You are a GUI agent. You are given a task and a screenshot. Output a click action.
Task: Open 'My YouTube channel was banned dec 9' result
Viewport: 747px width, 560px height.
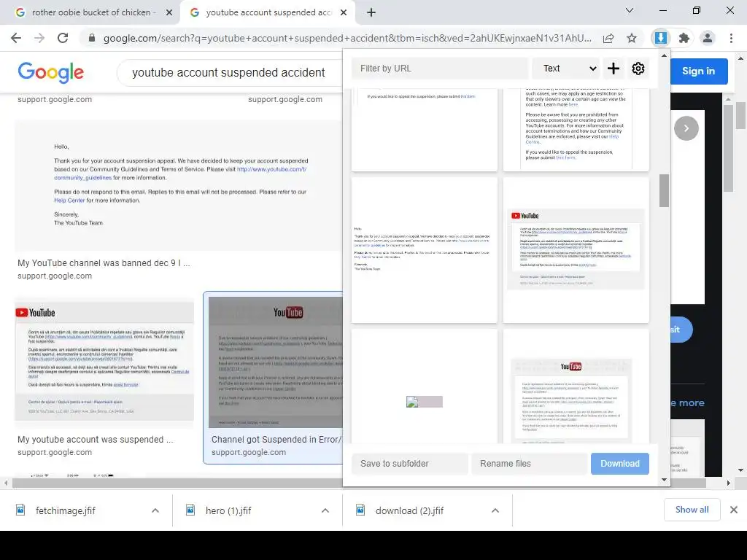click(104, 263)
